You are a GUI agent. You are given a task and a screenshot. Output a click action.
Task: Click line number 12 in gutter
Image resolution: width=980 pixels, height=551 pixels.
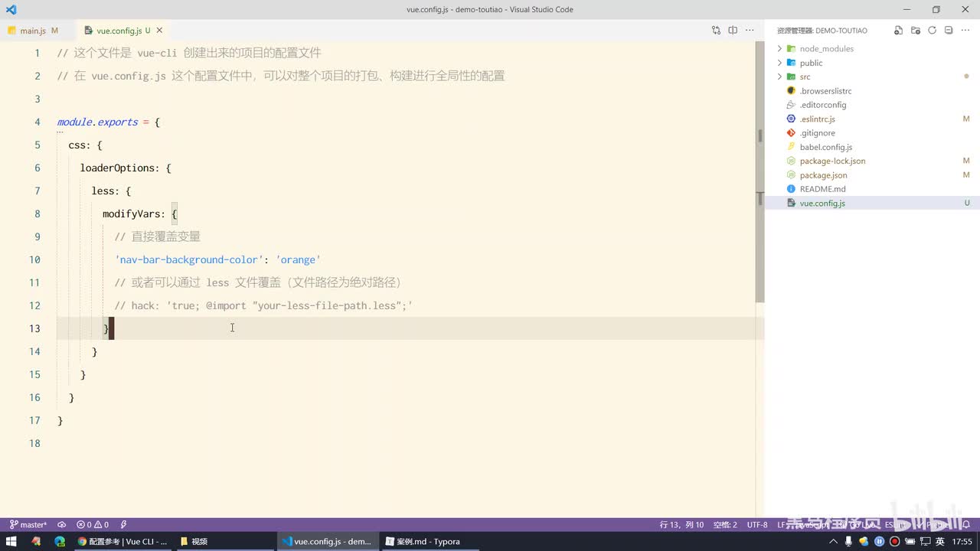(34, 305)
